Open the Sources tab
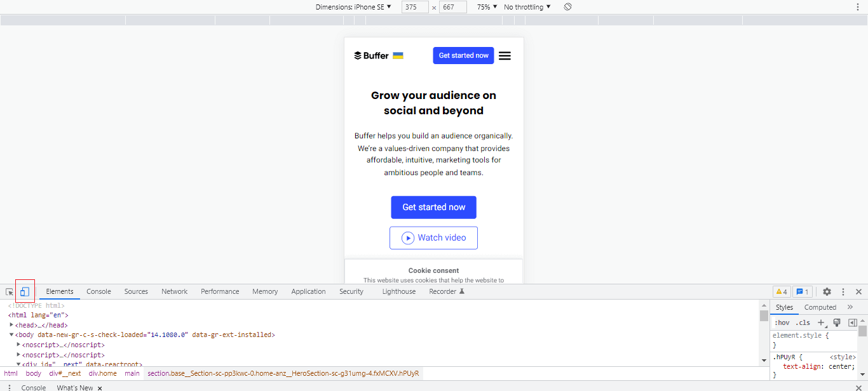868x391 pixels. click(136, 291)
